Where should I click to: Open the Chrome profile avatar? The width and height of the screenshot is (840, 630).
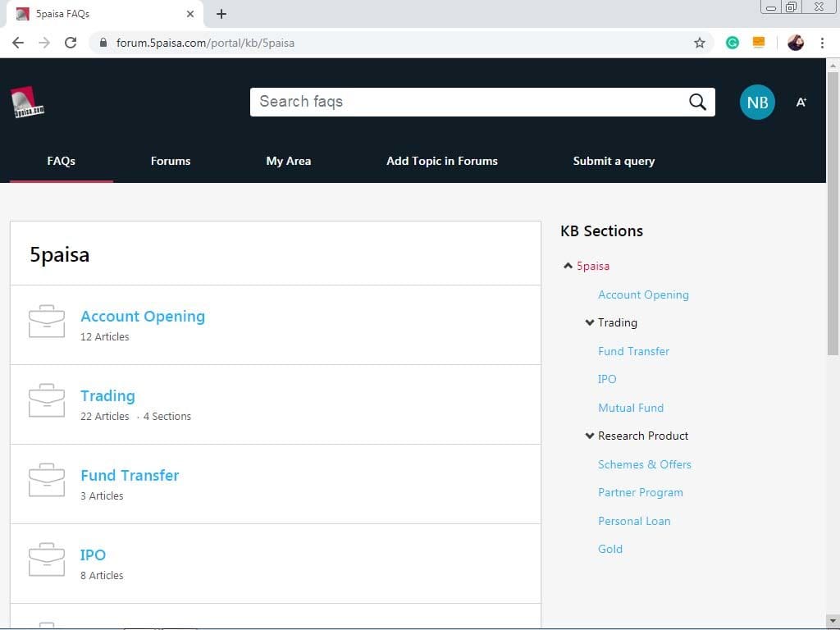pos(796,43)
